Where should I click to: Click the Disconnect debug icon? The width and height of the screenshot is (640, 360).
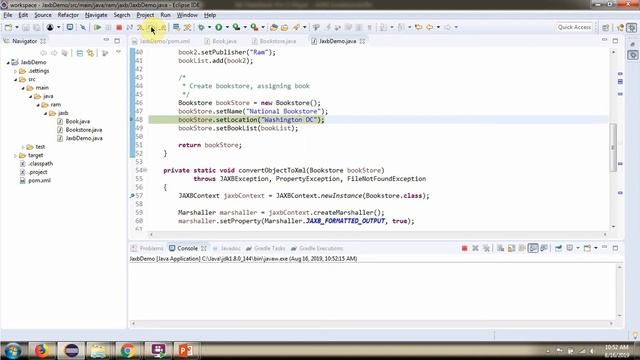pos(130,27)
